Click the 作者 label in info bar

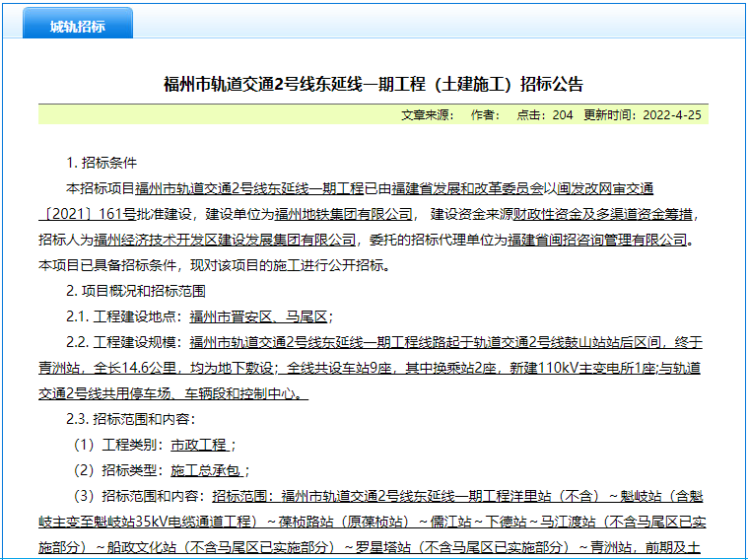pyautogui.click(x=486, y=115)
